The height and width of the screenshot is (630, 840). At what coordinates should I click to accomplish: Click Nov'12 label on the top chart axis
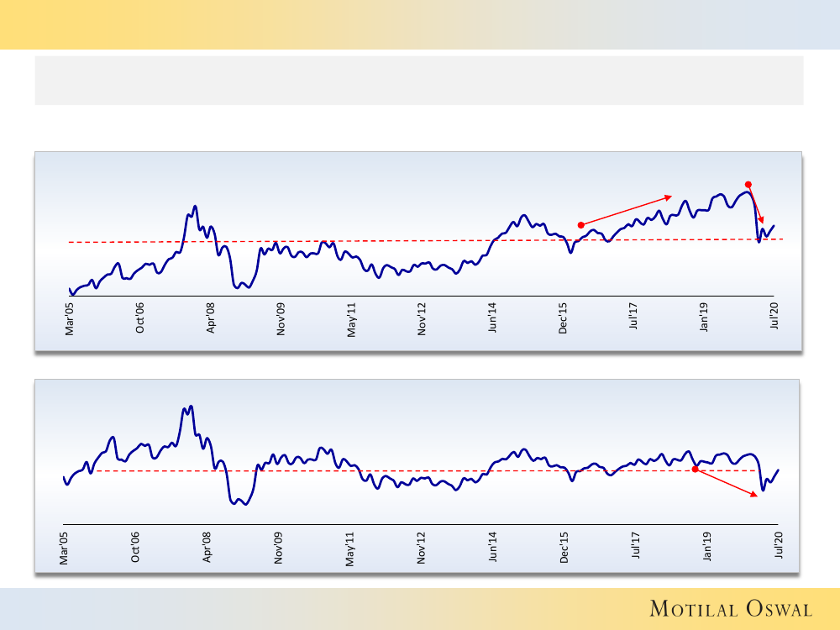[423, 319]
